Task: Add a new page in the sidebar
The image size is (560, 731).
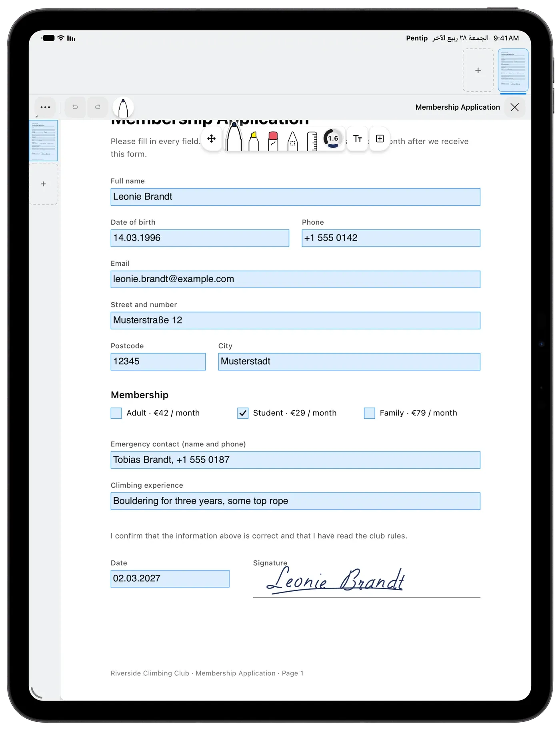Action: coord(44,184)
